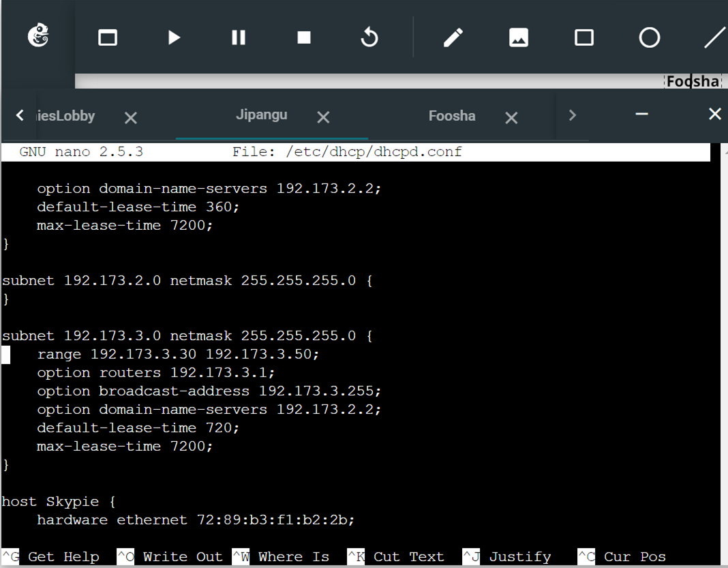The image size is (728, 568).
Task: Select the pencil annotation tool
Action: coord(453,38)
